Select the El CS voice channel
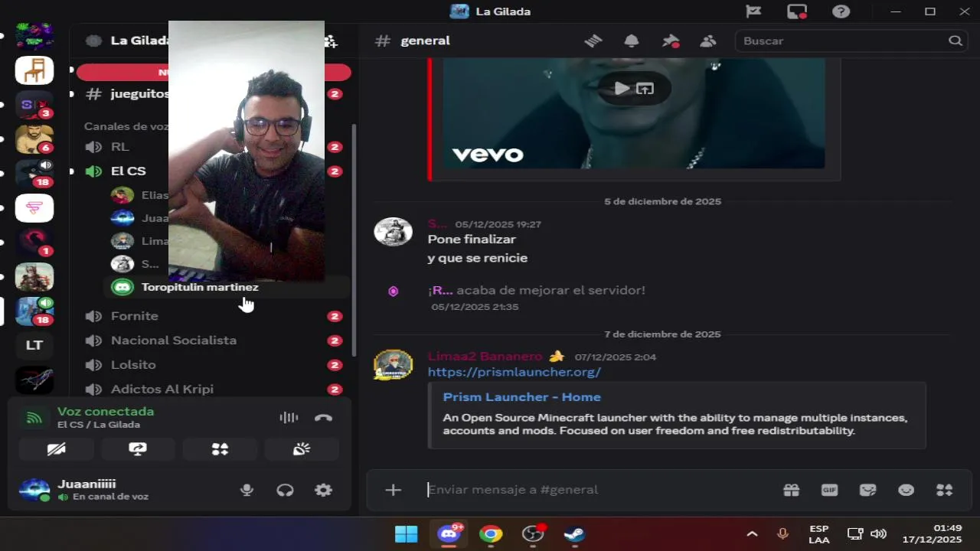 click(128, 171)
